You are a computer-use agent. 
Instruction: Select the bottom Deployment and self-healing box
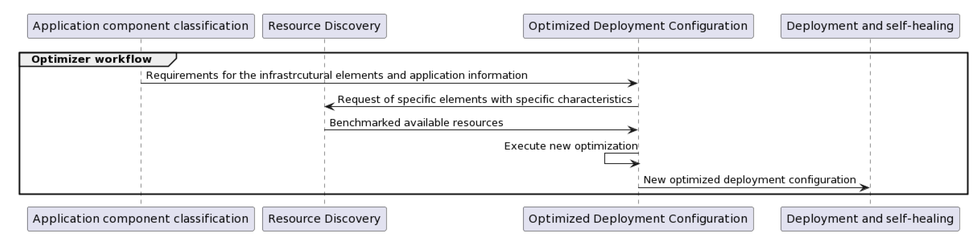pos(870,219)
